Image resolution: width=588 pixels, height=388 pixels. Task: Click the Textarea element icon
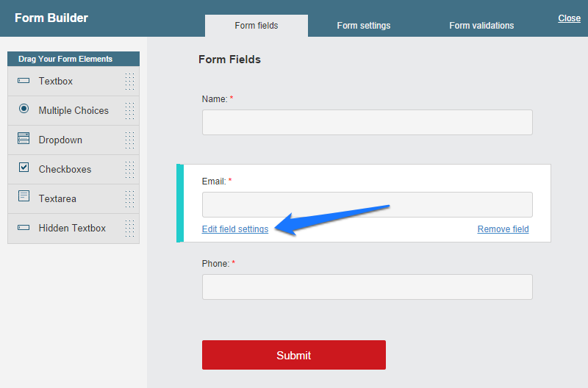pyautogui.click(x=24, y=197)
